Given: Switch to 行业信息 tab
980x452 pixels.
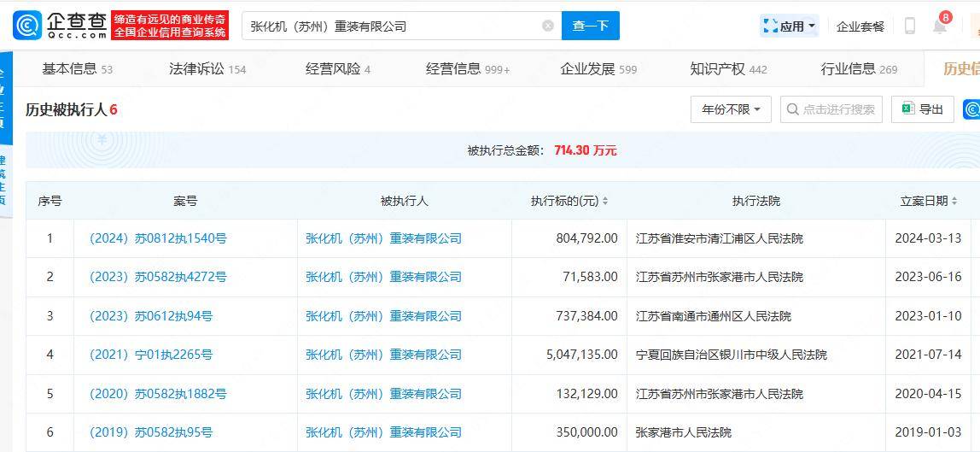Looking at the screenshot, I should pos(859,69).
